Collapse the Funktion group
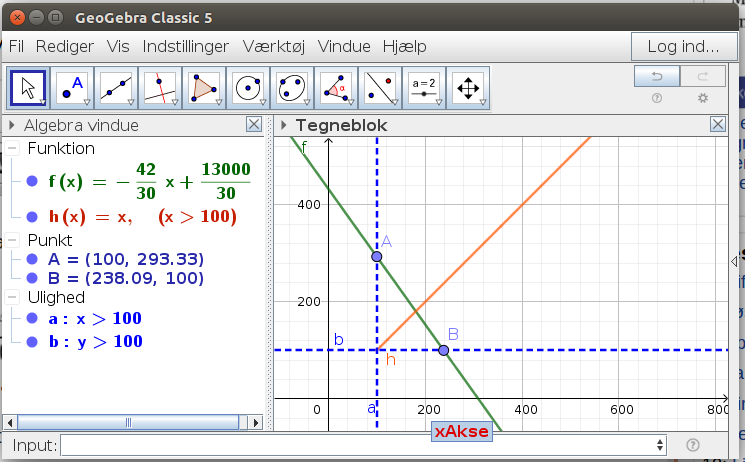Screen dimensions: 745x462 pos(12,148)
